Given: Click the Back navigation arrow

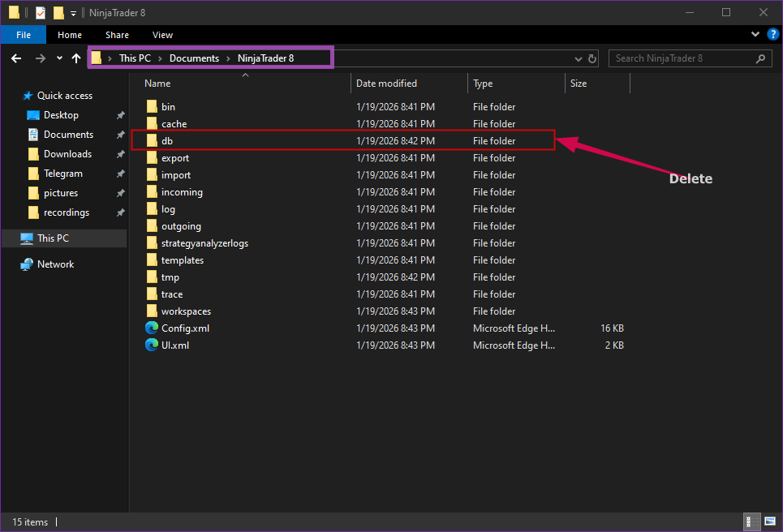Looking at the screenshot, I should coord(15,58).
